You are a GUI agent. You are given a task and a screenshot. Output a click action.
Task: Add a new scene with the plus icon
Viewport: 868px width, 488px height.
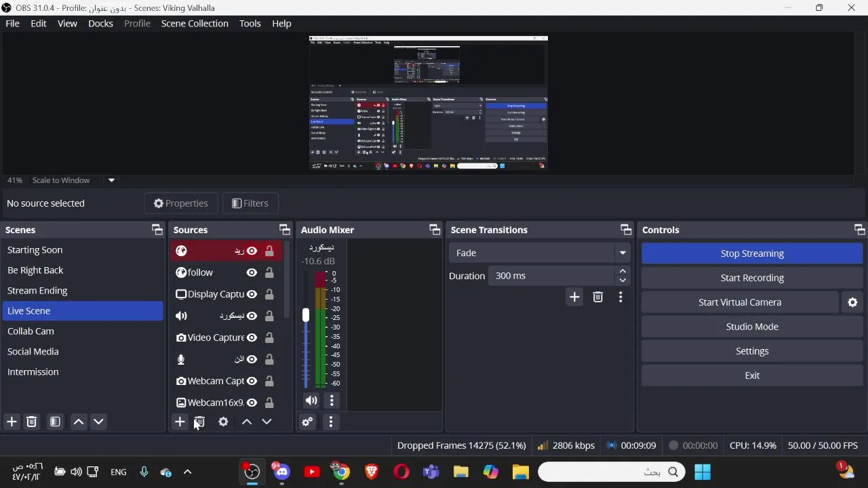pos(12,422)
